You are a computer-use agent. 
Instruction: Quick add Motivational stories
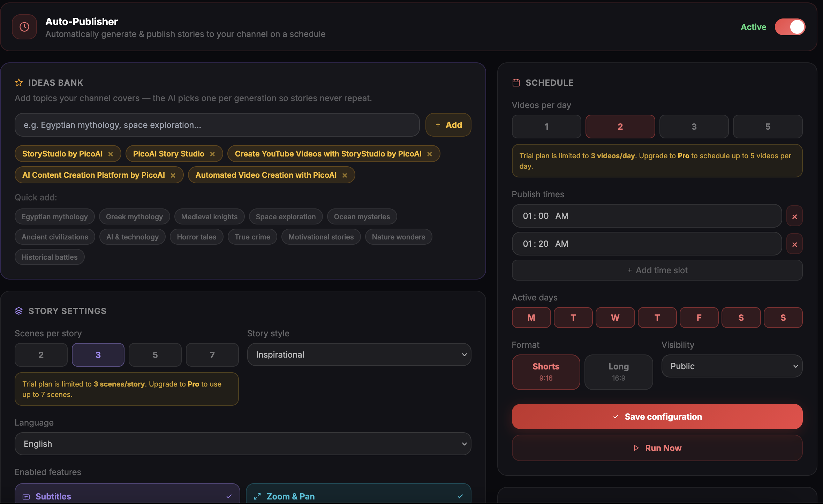pyautogui.click(x=321, y=237)
